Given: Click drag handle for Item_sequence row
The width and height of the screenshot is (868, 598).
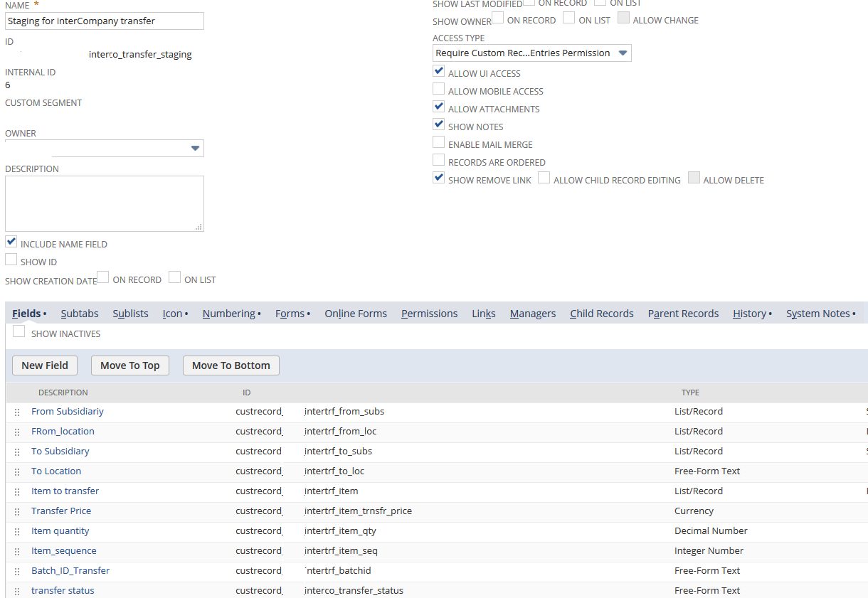Looking at the screenshot, I should [17, 552].
